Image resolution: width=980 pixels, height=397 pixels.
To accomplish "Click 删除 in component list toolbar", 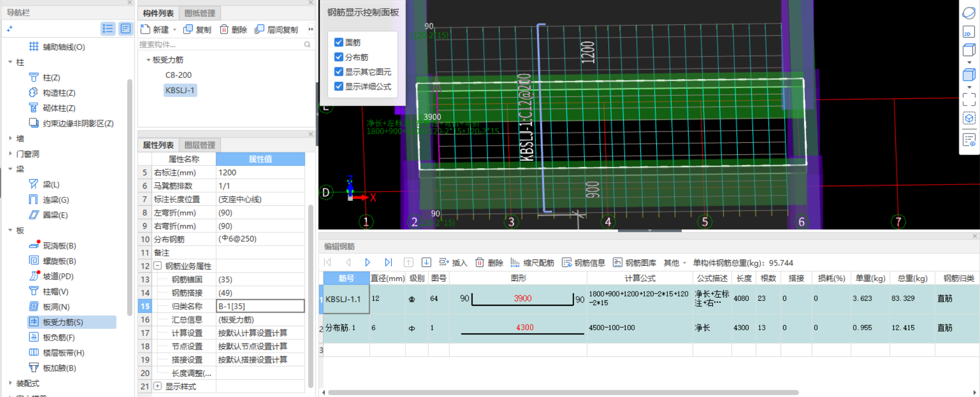I will tap(234, 30).
